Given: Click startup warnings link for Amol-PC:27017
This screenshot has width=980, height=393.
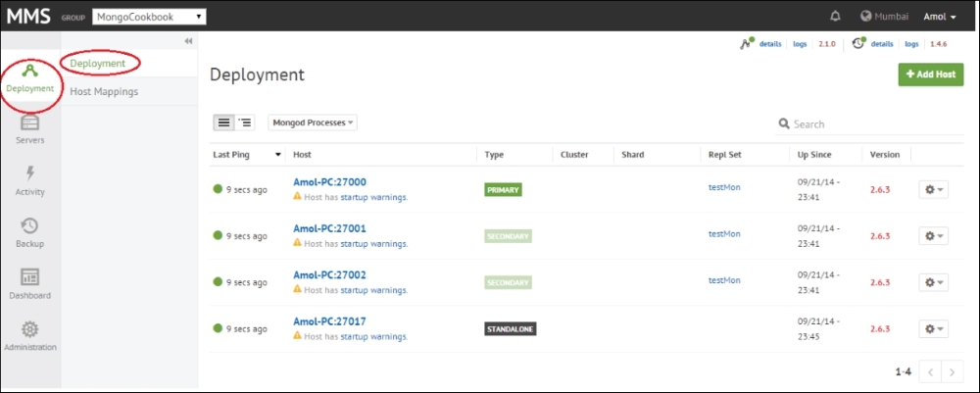Looking at the screenshot, I should pos(373,336).
